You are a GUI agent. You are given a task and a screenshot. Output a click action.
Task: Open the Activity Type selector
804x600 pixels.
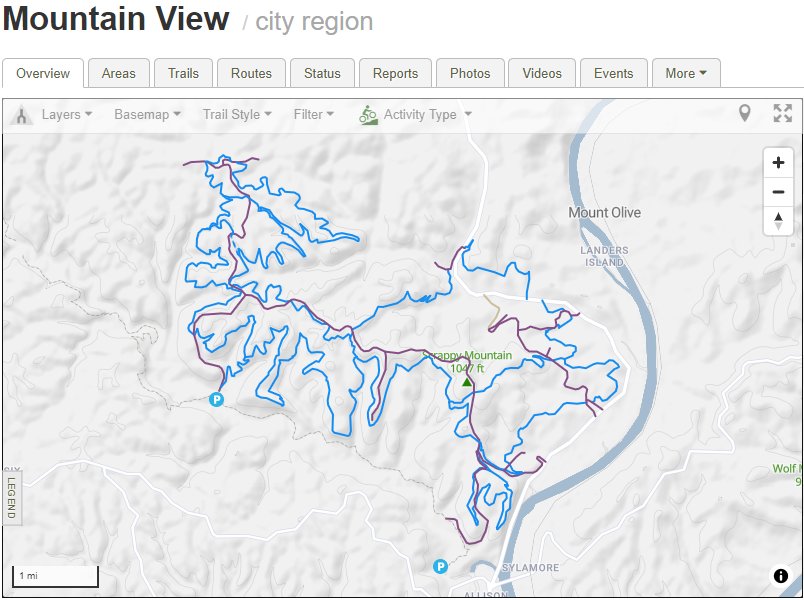click(415, 114)
